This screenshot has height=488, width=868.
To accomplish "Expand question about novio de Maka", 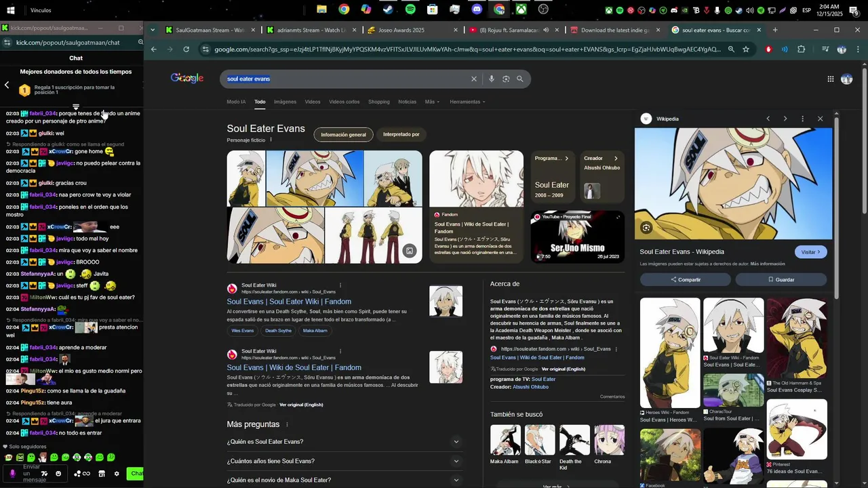I will pyautogui.click(x=344, y=480).
